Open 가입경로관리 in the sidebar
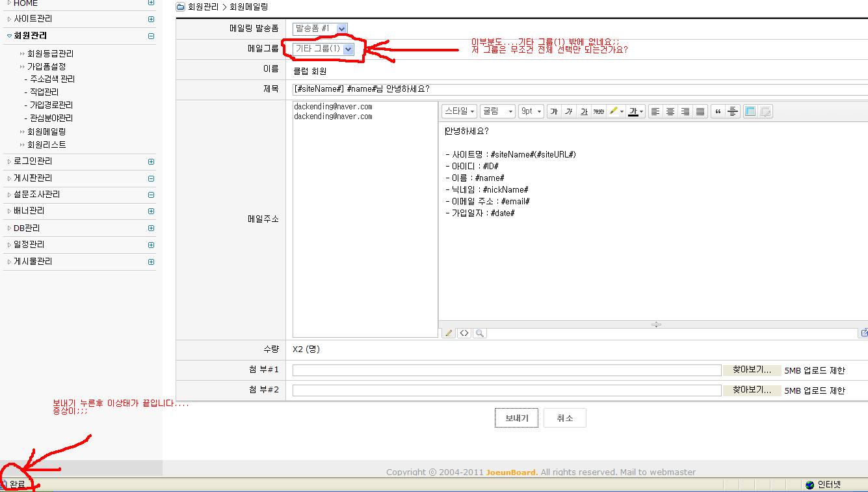The image size is (868, 492). coord(51,105)
